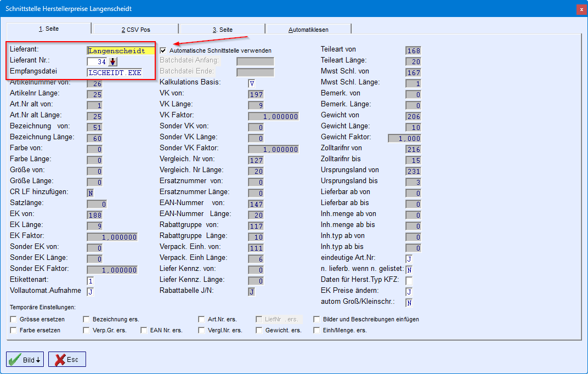Screen dimensions: 588x374
Task: Select the Verpack. Einh. von field
Action: [x=256, y=248]
